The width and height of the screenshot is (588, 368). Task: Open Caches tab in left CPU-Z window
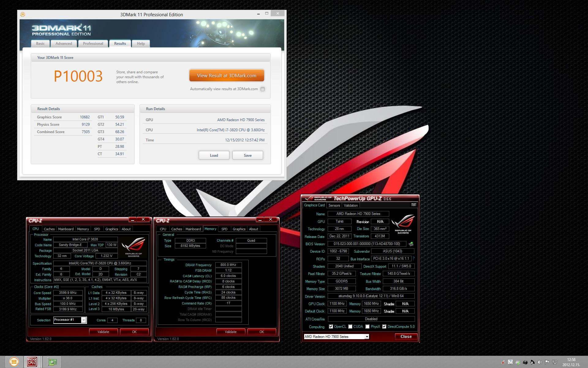(x=49, y=229)
